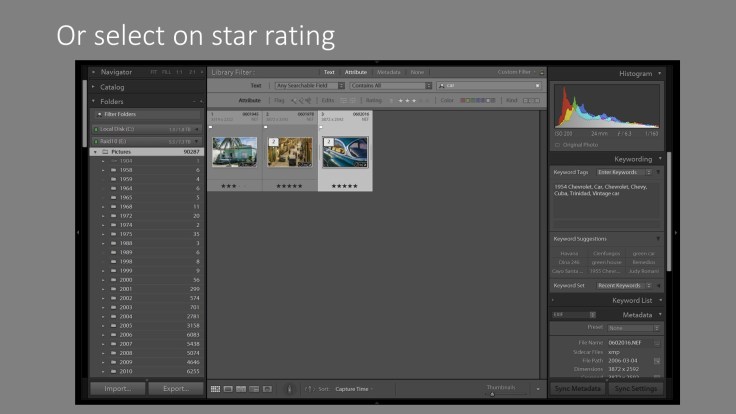The width and height of the screenshot is (736, 414).
Task: Select the third car photo thumbnail
Action: [x=345, y=152]
